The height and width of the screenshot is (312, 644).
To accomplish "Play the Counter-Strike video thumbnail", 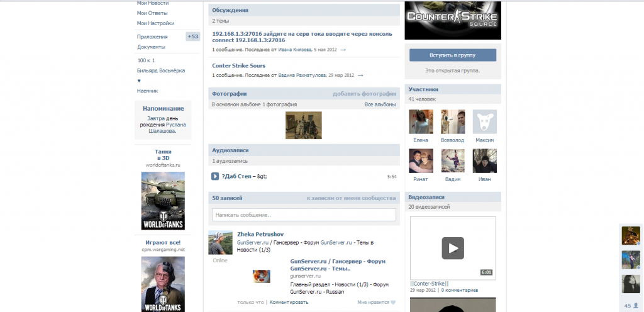I will 452,248.
